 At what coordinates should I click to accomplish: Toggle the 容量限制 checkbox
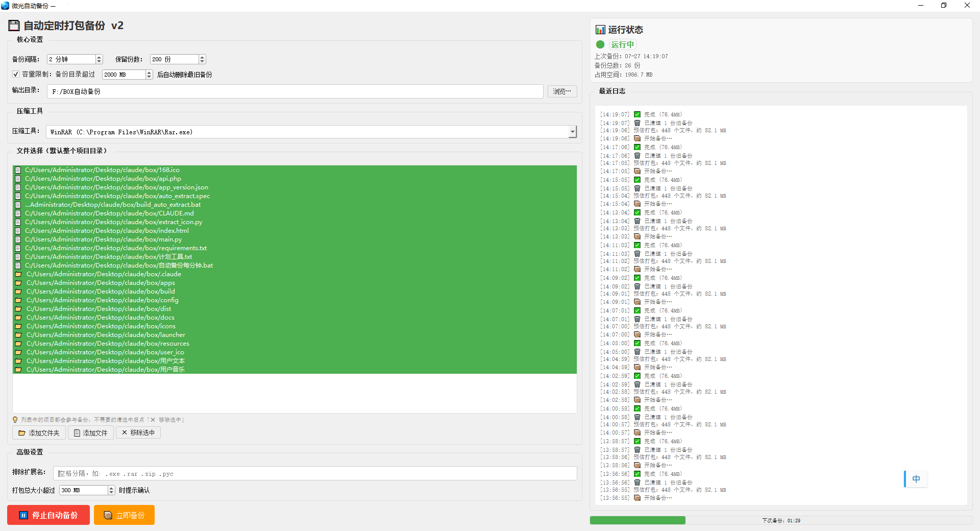16,74
